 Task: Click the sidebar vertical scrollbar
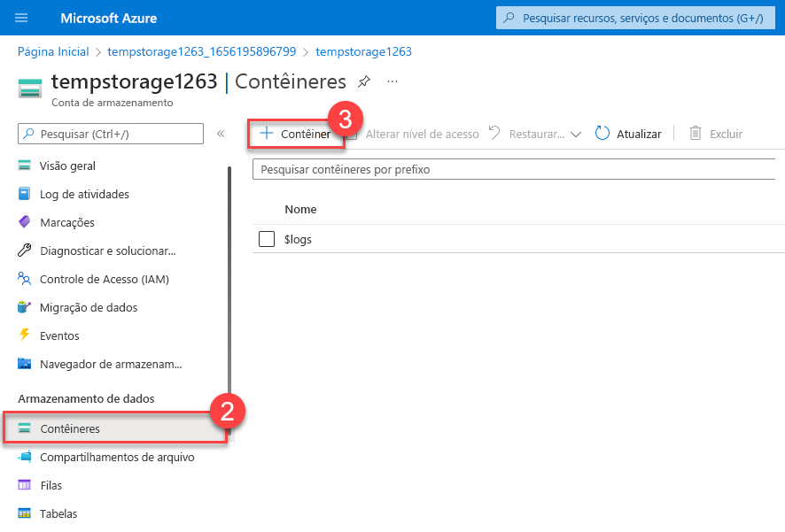[230, 266]
